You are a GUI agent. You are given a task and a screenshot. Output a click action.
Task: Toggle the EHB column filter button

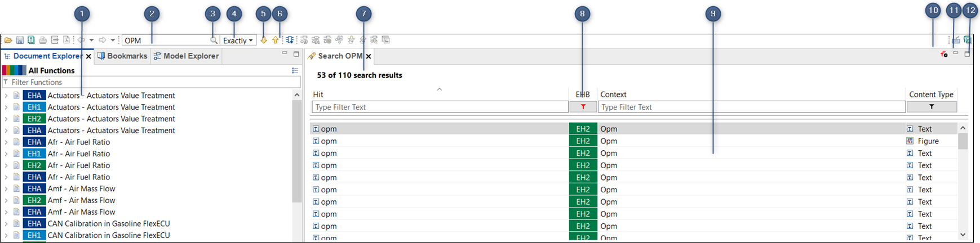click(583, 107)
